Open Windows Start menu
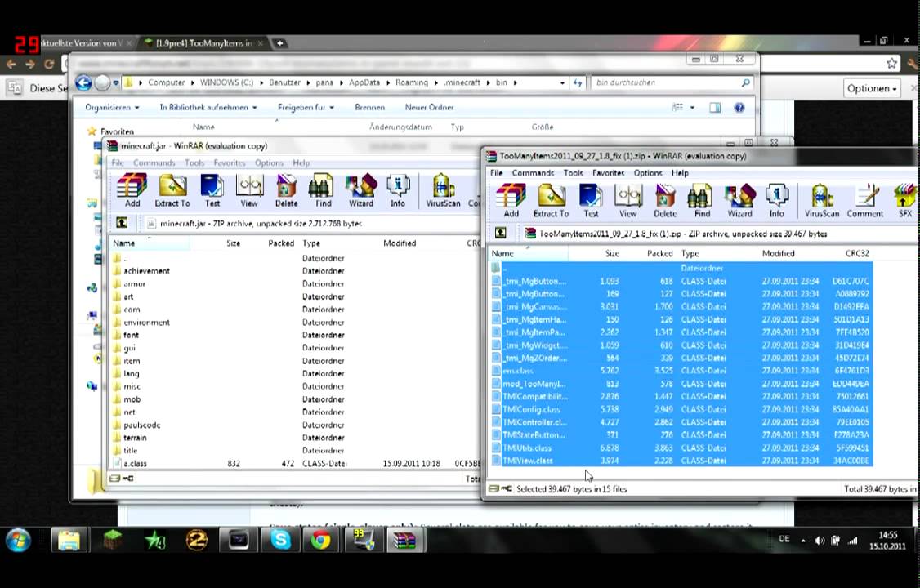 click(18, 540)
